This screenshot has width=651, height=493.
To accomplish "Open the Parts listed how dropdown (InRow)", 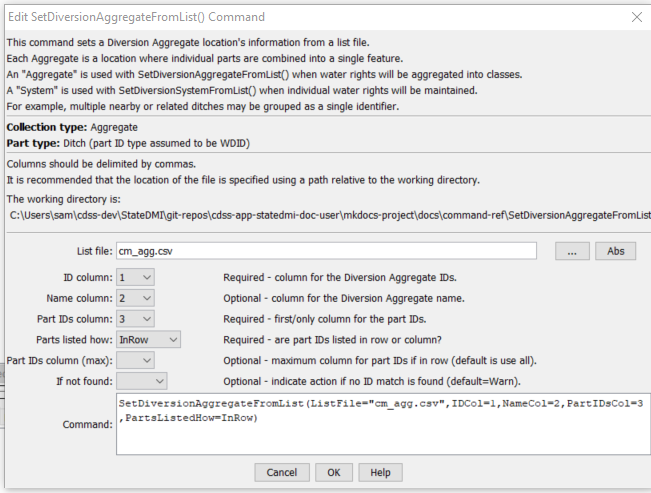I will coord(148,339).
